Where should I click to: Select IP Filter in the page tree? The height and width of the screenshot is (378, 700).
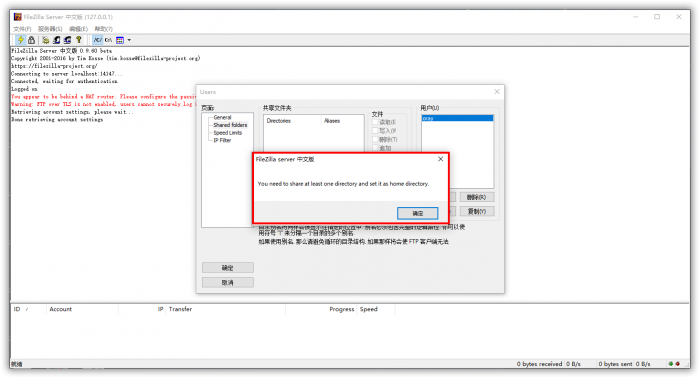tap(222, 140)
